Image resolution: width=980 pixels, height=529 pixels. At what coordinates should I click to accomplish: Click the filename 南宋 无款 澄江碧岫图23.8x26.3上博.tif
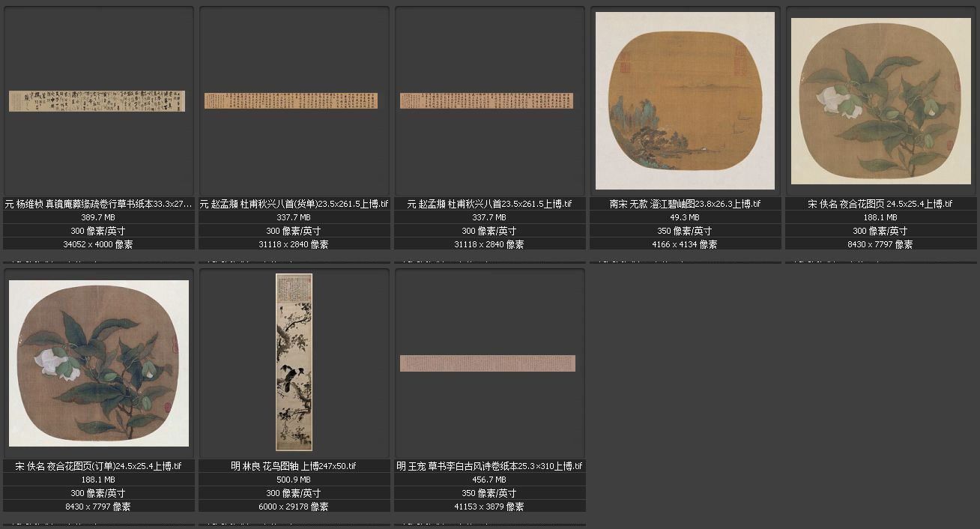coord(685,204)
